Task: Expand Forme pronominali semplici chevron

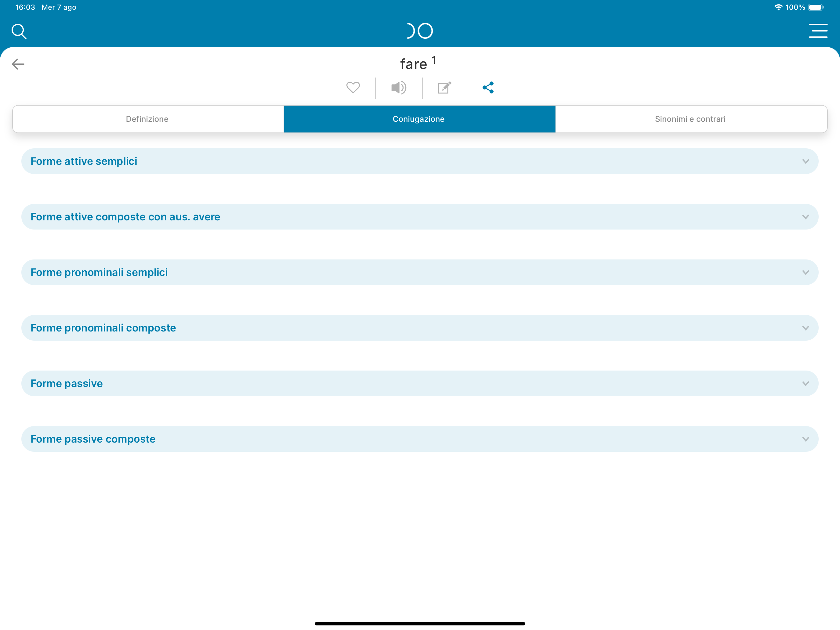Action: click(806, 272)
